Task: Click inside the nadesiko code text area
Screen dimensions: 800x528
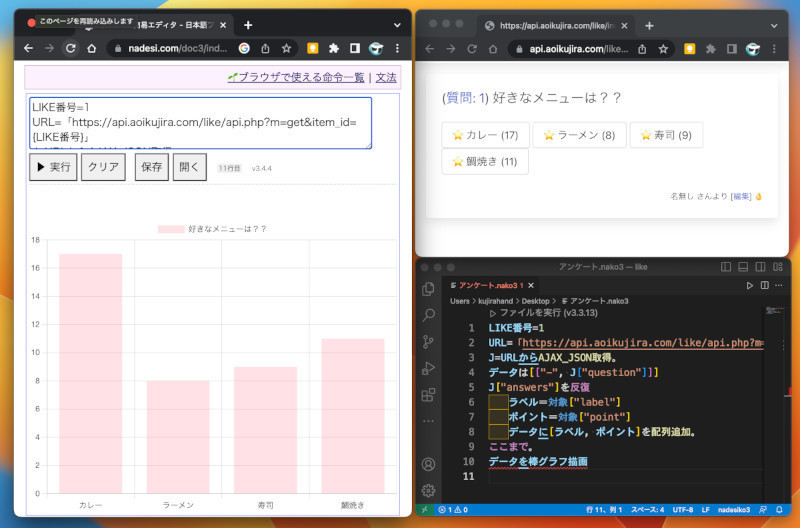Action: click(200, 123)
